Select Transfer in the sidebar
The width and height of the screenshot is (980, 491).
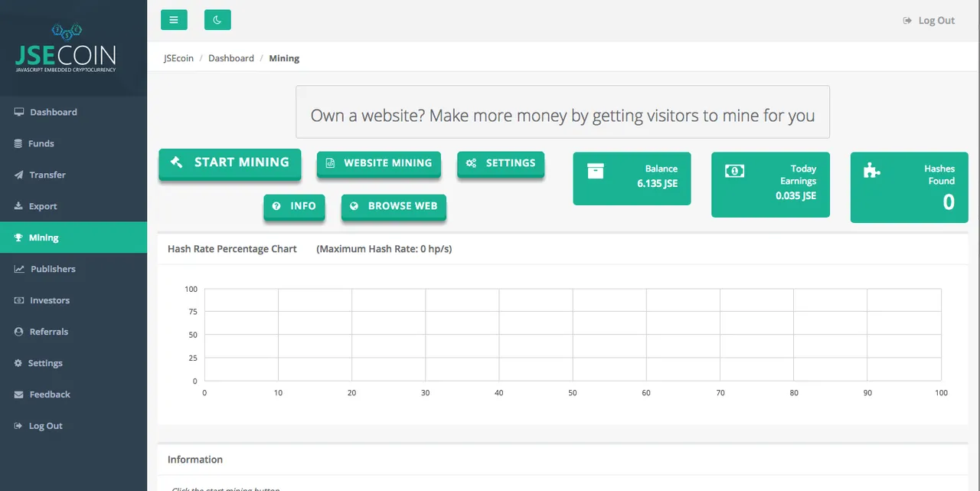[73, 175]
